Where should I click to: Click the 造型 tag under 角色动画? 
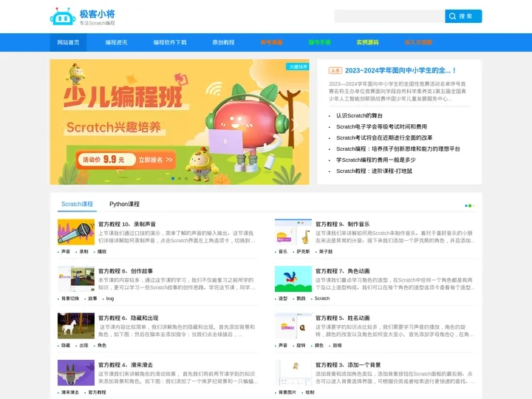(x=283, y=299)
